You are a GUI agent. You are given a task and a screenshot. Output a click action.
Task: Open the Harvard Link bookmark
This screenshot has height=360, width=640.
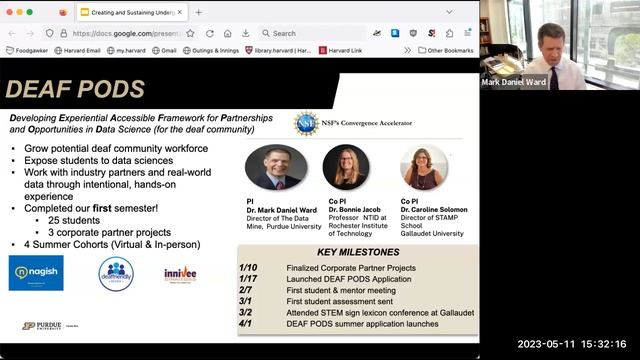340,51
